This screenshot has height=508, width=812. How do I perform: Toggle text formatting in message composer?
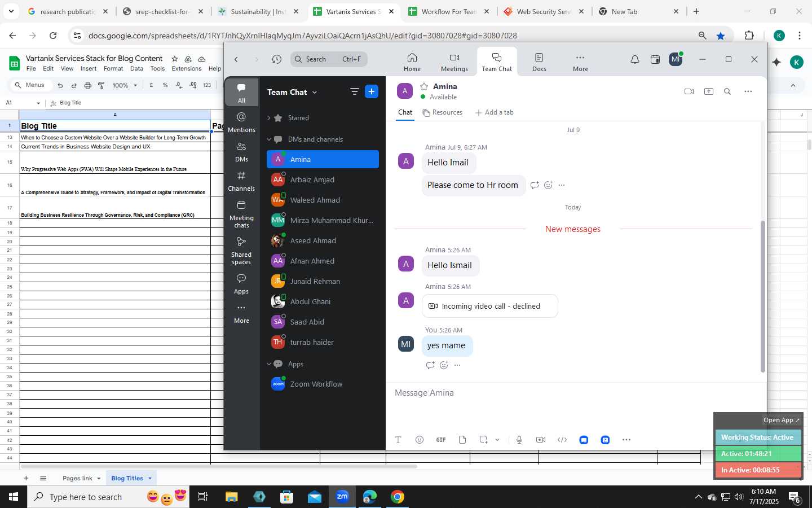point(398,440)
